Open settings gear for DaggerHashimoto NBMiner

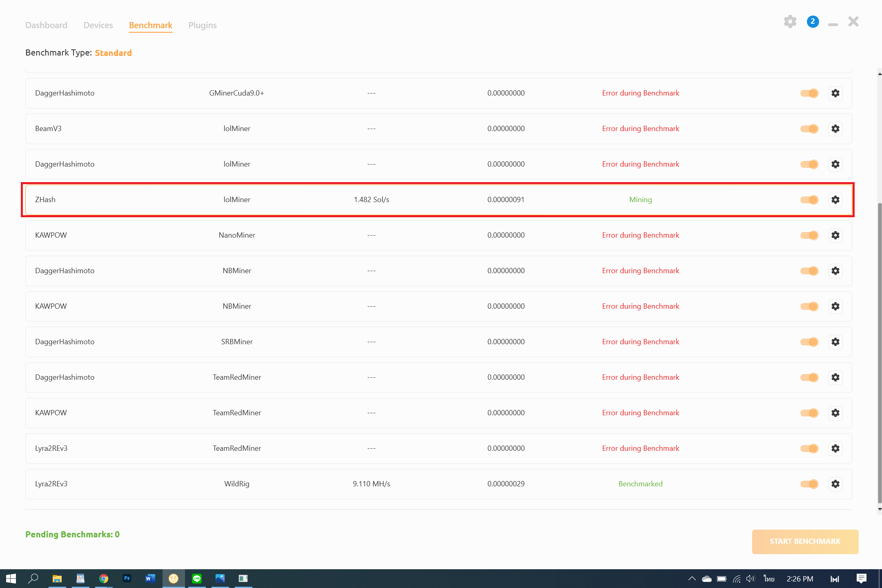835,271
